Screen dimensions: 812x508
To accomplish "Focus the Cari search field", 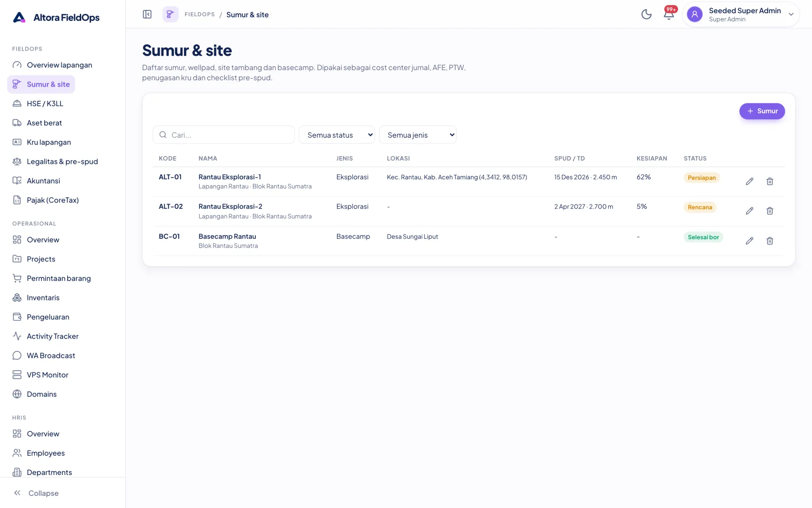I will [x=224, y=135].
